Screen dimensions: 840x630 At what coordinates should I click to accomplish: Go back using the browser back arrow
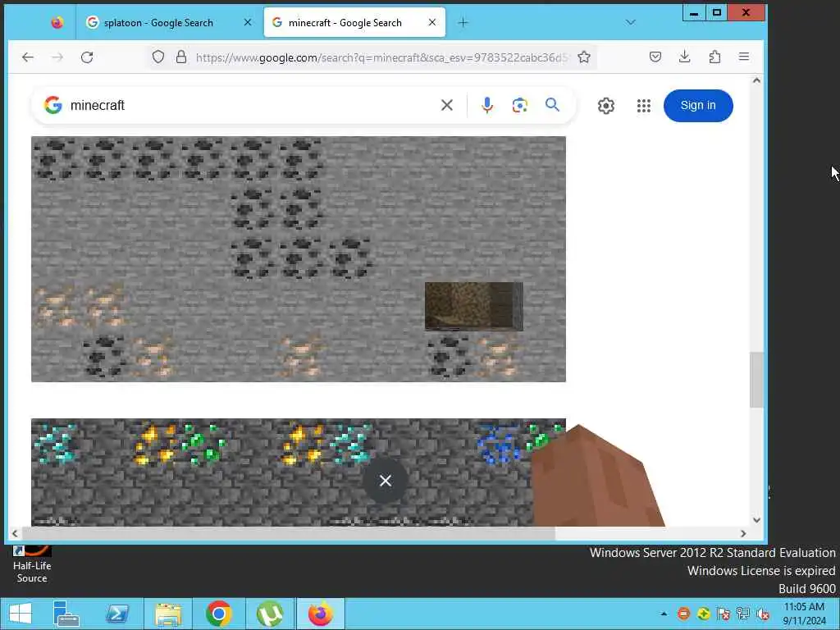pos(28,57)
